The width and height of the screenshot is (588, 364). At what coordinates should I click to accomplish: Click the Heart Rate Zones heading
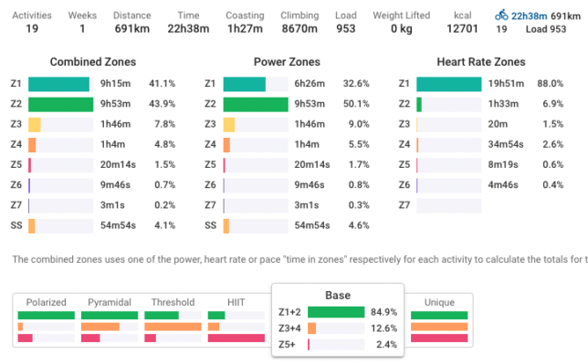point(481,62)
